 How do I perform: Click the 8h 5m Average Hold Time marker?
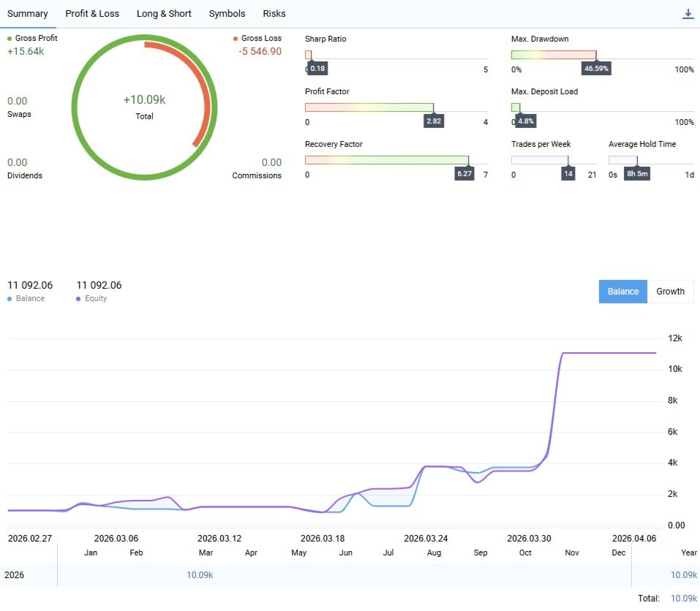pos(637,173)
